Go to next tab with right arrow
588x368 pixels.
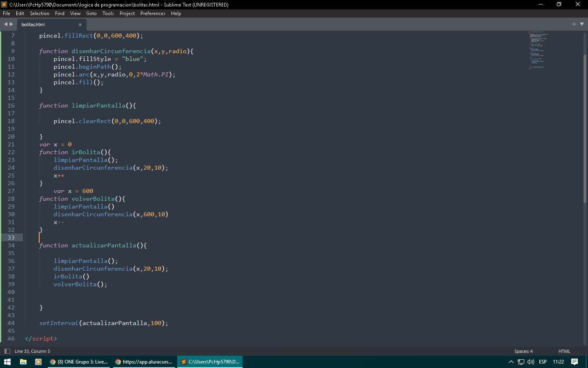tap(11, 24)
